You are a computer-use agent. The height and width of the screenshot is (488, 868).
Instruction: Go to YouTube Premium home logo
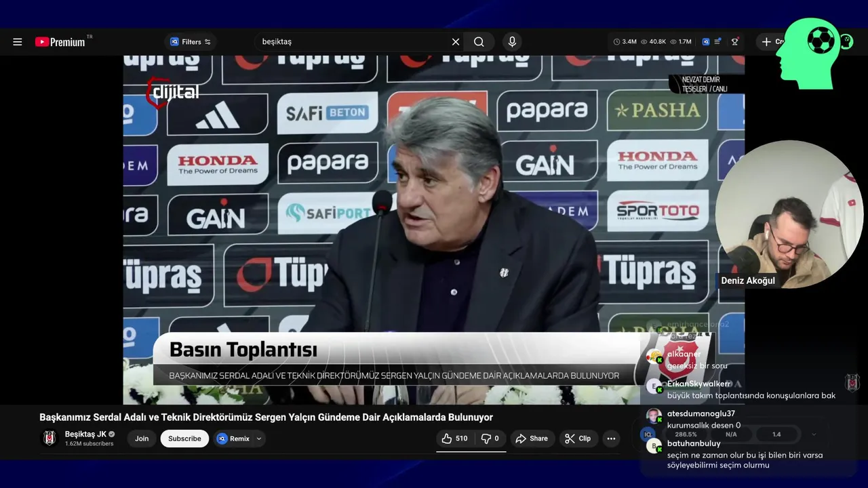pos(60,42)
